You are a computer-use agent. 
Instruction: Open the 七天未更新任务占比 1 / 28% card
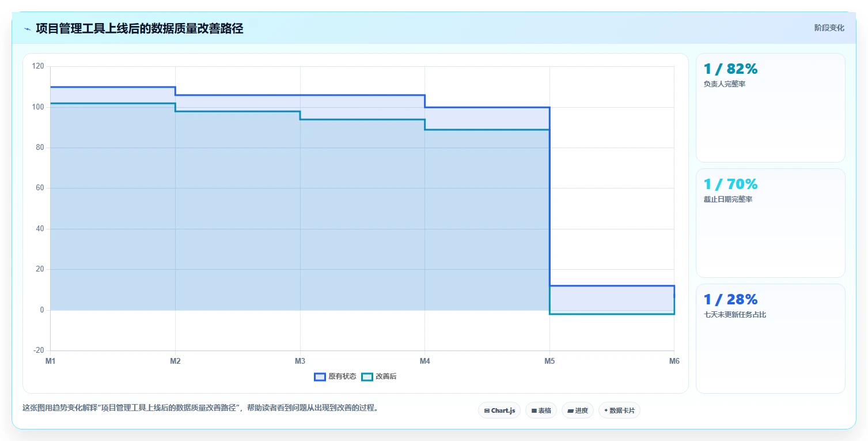771,338
